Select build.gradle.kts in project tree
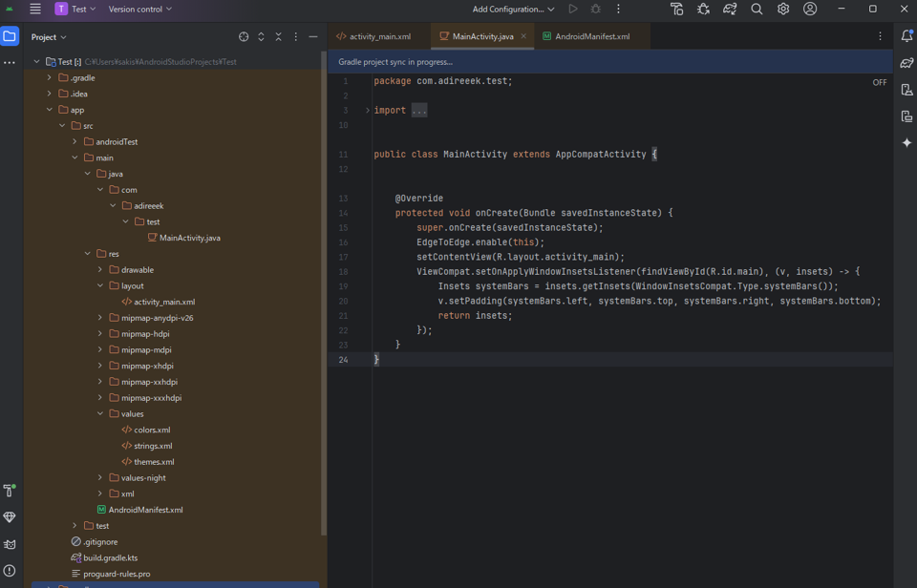The image size is (917, 588). (x=110, y=557)
